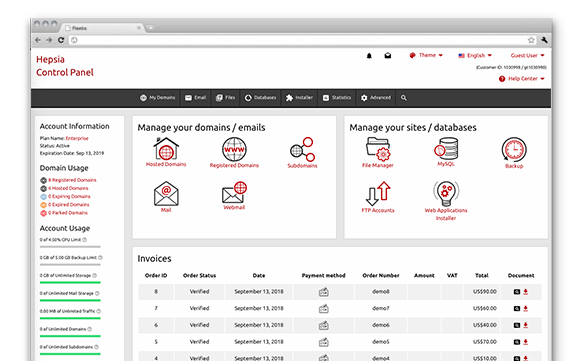Download the document for order 7
This screenshot has height=361, width=579.
pos(525,309)
